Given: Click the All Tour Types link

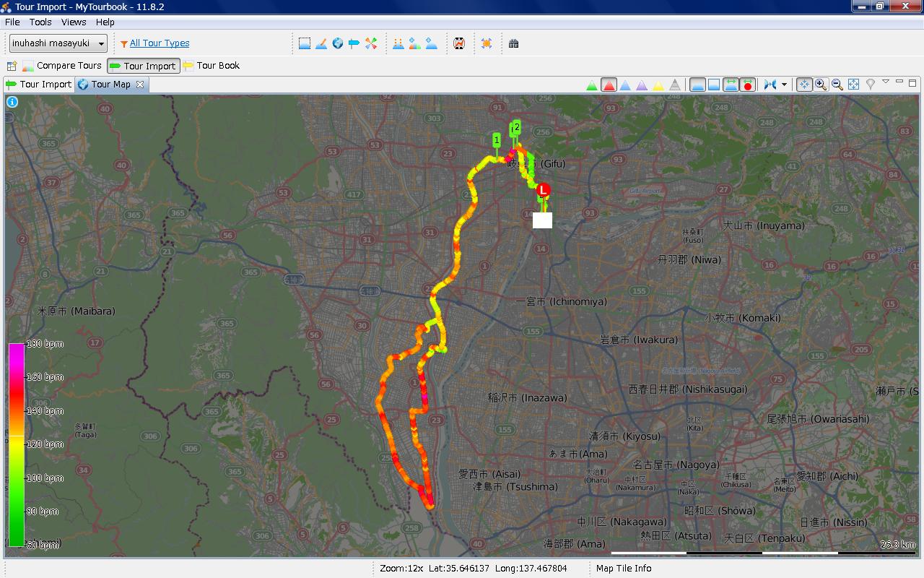Looking at the screenshot, I should [x=160, y=43].
